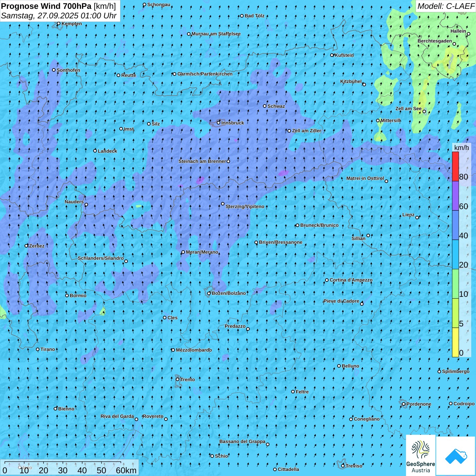Screen dimensions: 476x476
Task: Click the Treviso city marker
Action: point(343,466)
